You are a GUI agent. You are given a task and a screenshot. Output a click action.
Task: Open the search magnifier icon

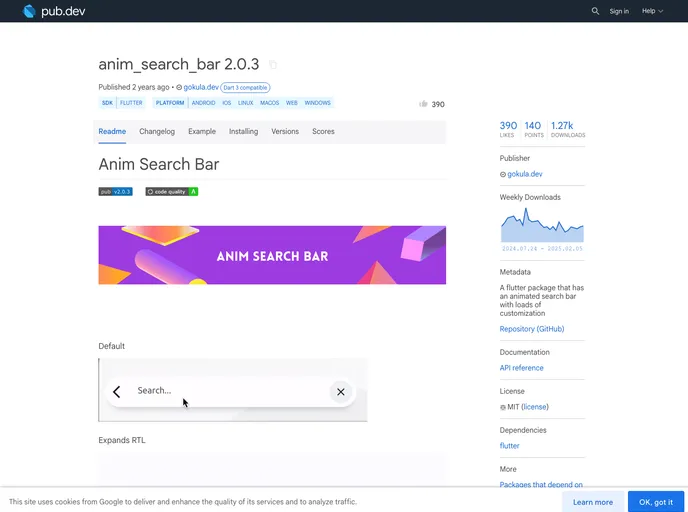pos(595,11)
